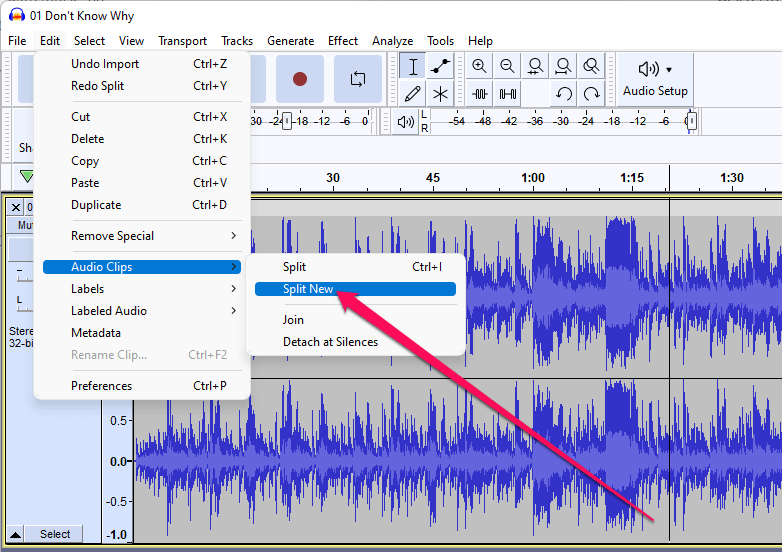The height and width of the screenshot is (552, 782).
Task: Open the Tools menu
Action: pyautogui.click(x=440, y=41)
